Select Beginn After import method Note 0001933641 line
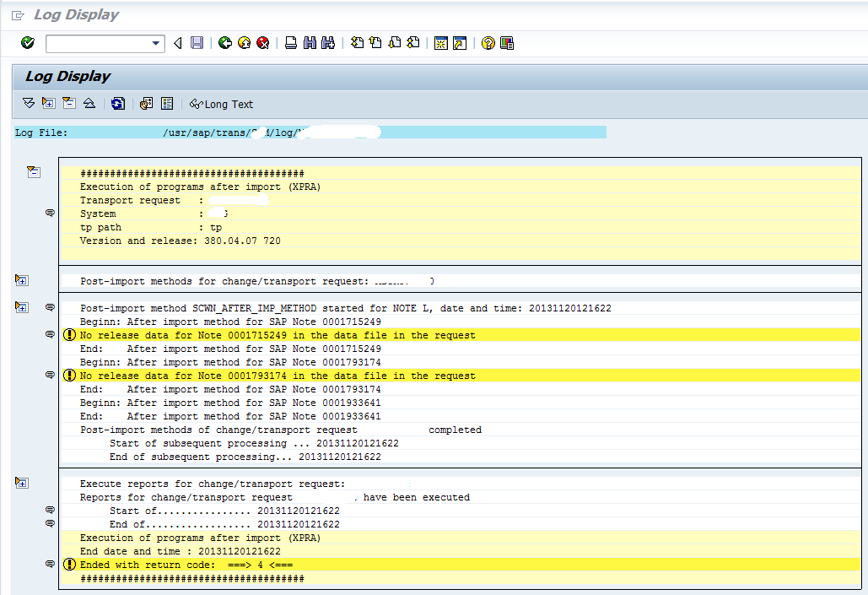 coord(461,403)
